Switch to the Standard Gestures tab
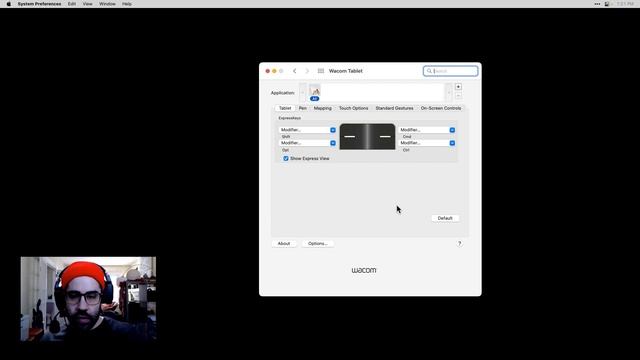The image size is (640, 360). point(394,108)
